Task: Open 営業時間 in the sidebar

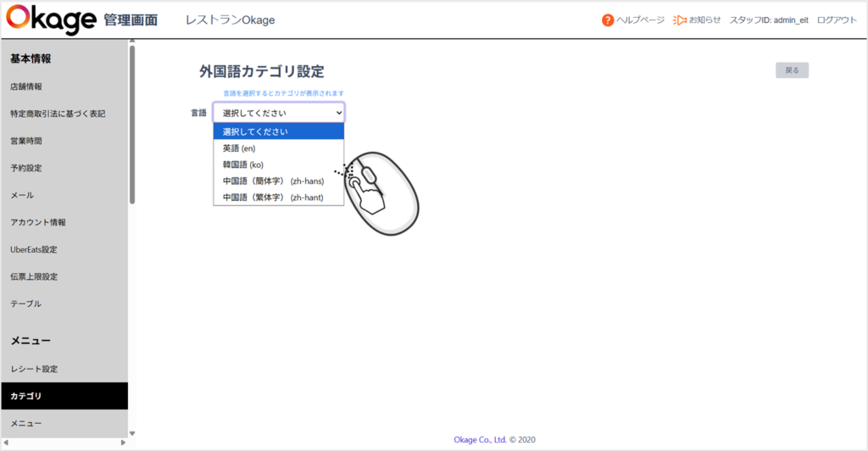Action: (x=26, y=141)
